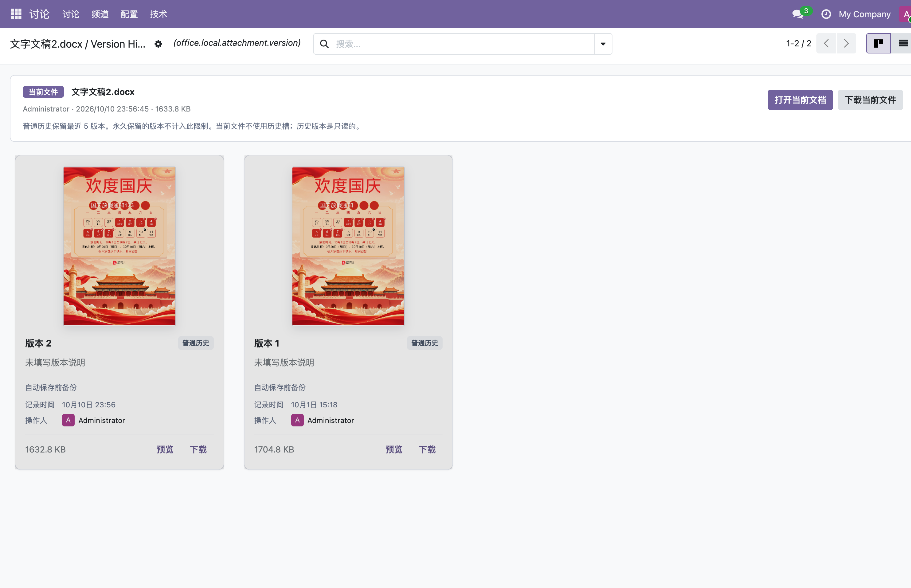Click the breadcrumb 文字文稿2.docx / Version Hi...

[x=77, y=44]
